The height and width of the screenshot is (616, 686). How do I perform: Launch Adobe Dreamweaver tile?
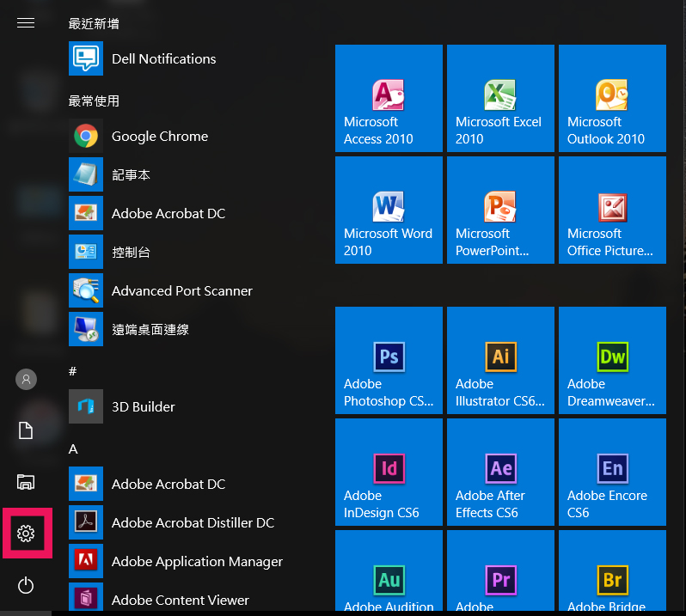[x=612, y=360]
